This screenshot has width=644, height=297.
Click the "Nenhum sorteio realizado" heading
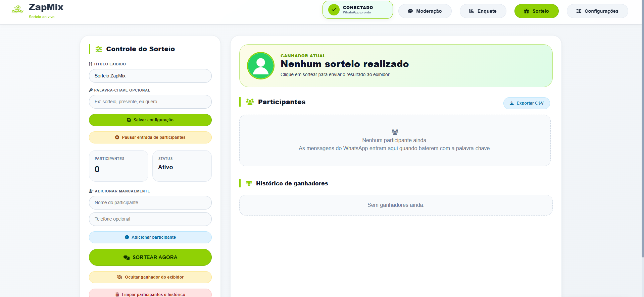point(345,64)
